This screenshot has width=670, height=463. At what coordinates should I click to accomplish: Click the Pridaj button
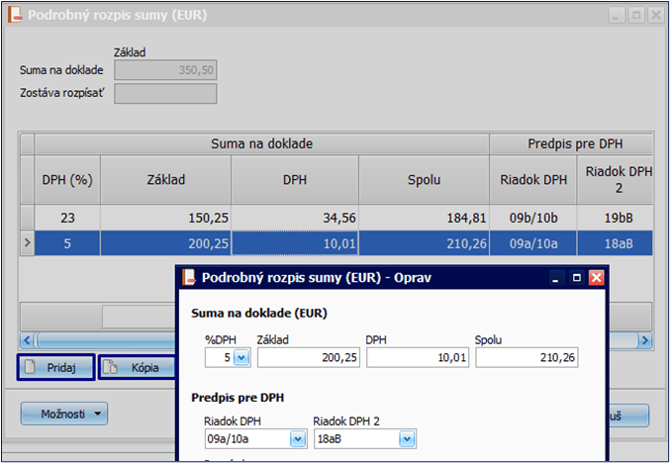pyautogui.click(x=57, y=368)
